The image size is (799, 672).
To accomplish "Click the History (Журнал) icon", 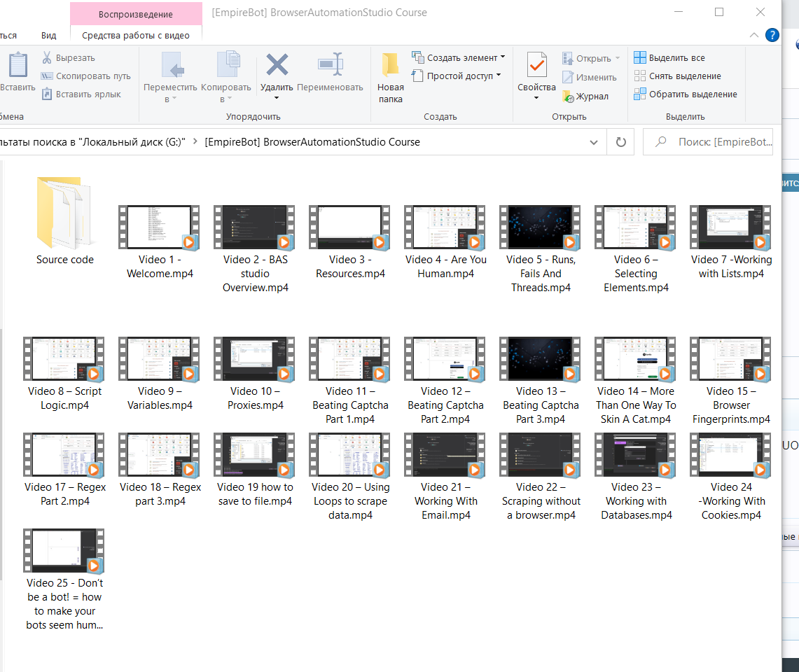I will [568, 97].
